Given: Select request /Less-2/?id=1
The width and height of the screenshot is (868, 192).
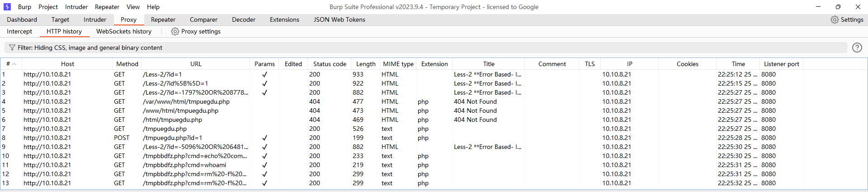Looking at the screenshot, I should (x=162, y=74).
